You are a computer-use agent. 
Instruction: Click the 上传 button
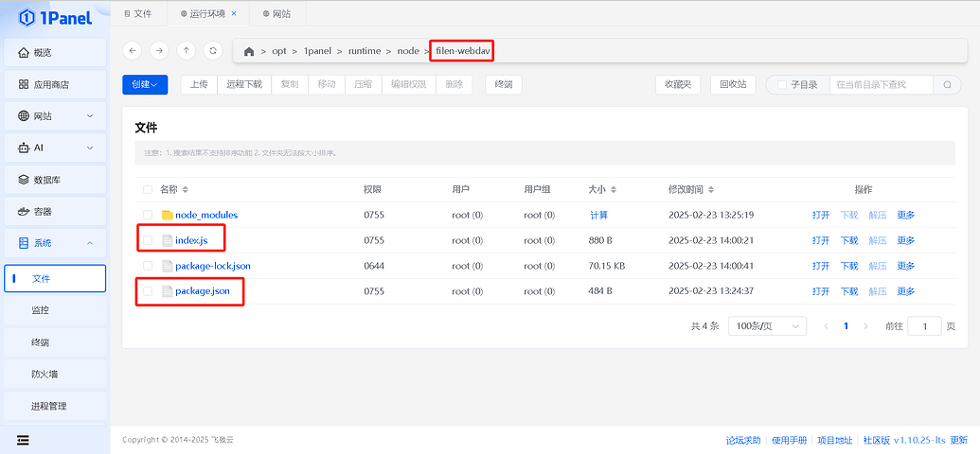point(199,85)
